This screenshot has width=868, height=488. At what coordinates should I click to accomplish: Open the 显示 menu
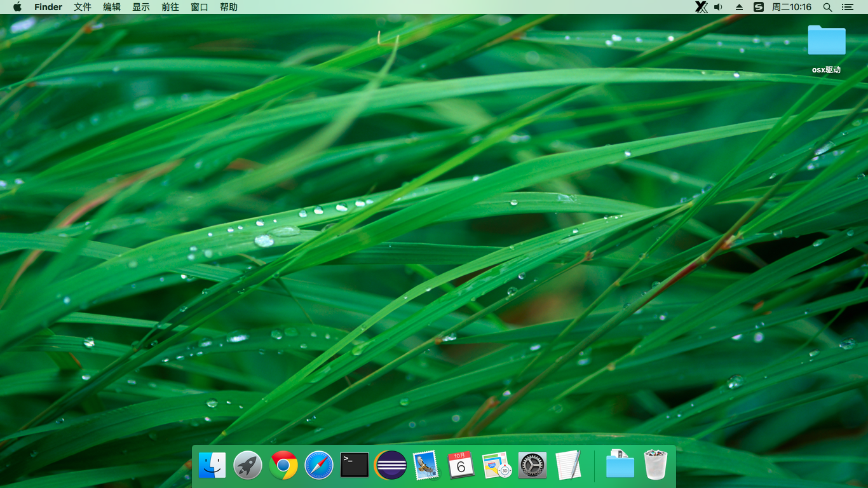141,7
